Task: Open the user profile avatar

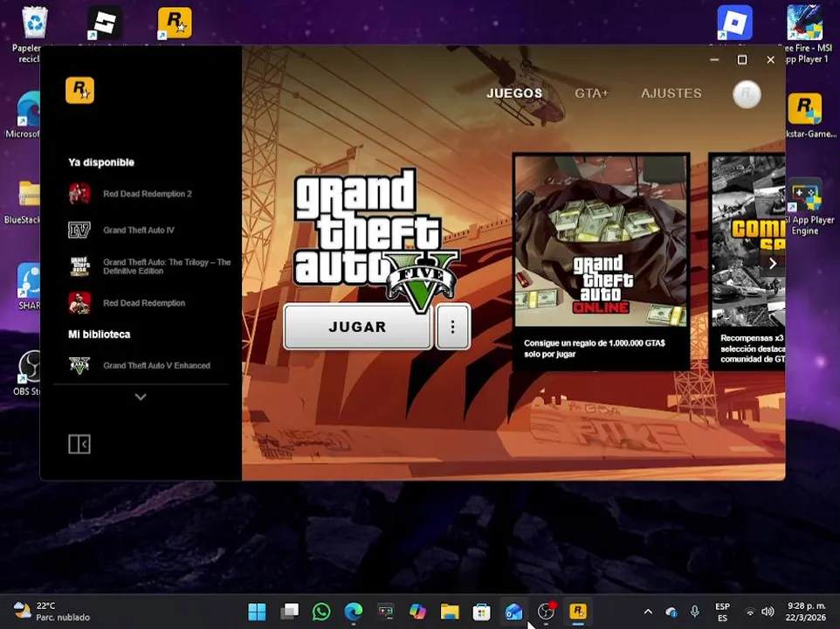Action: pos(747,94)
